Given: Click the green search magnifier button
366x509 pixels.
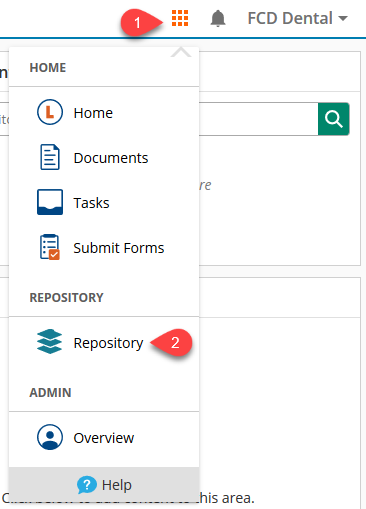Looking at the screenshot, I should coord(334,119).
